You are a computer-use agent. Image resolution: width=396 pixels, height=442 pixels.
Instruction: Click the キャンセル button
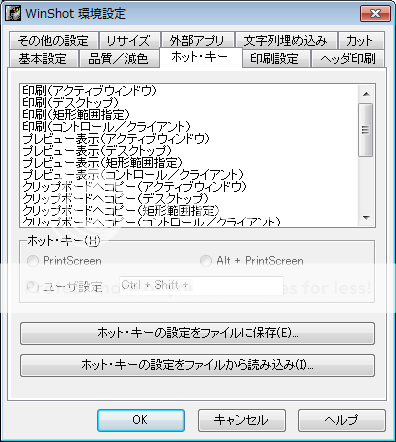click(x=242, y=420)
